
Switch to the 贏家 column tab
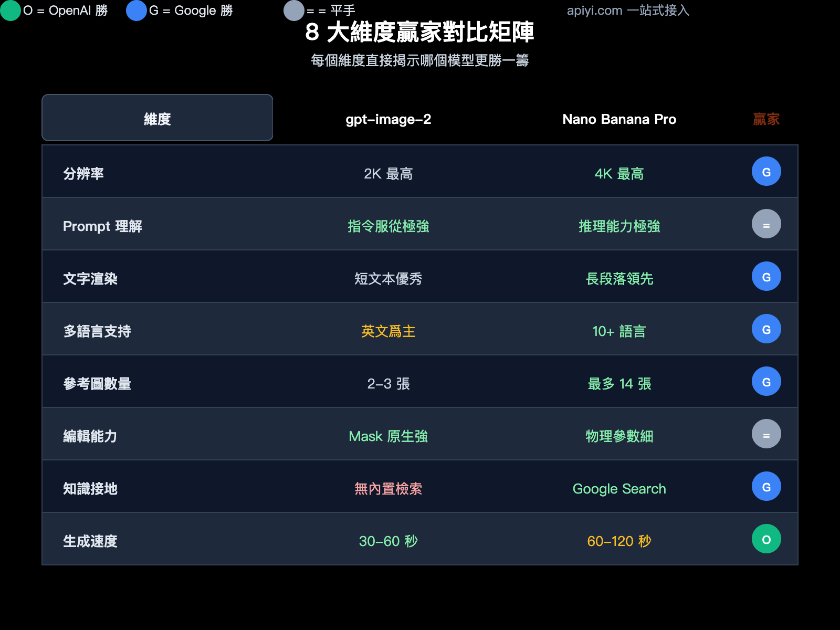[765, 119]
